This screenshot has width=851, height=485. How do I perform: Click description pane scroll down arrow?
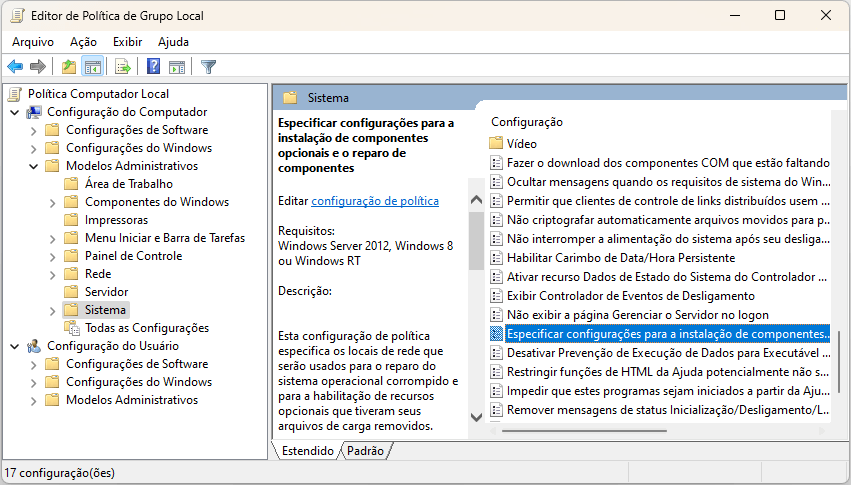[x=477, y=417]
